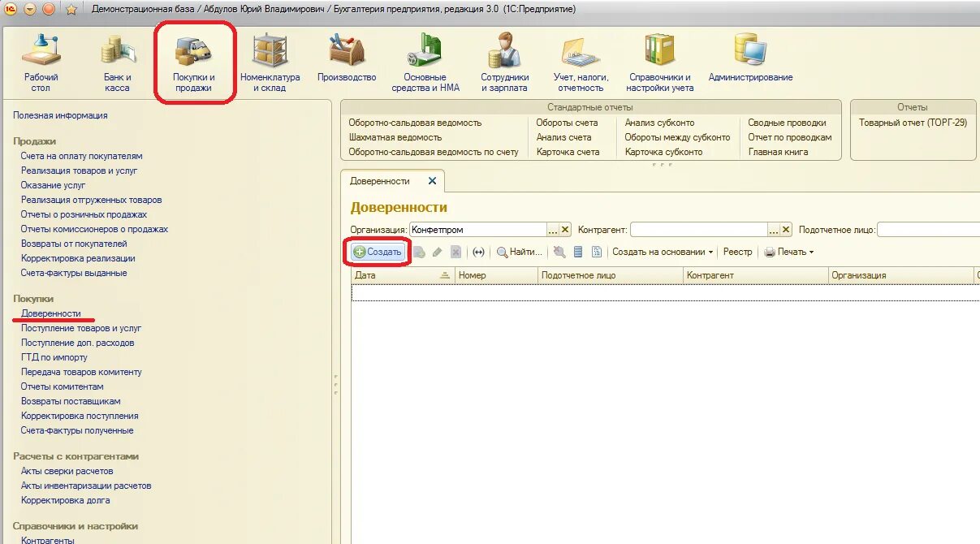Screen dimensions: 980x544
Task: Click the mark for deletion icon
Action: (x=455, y=253)
